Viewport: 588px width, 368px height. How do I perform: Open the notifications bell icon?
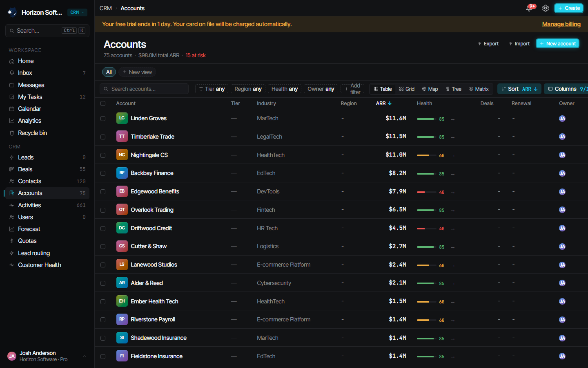pos(530,8)
